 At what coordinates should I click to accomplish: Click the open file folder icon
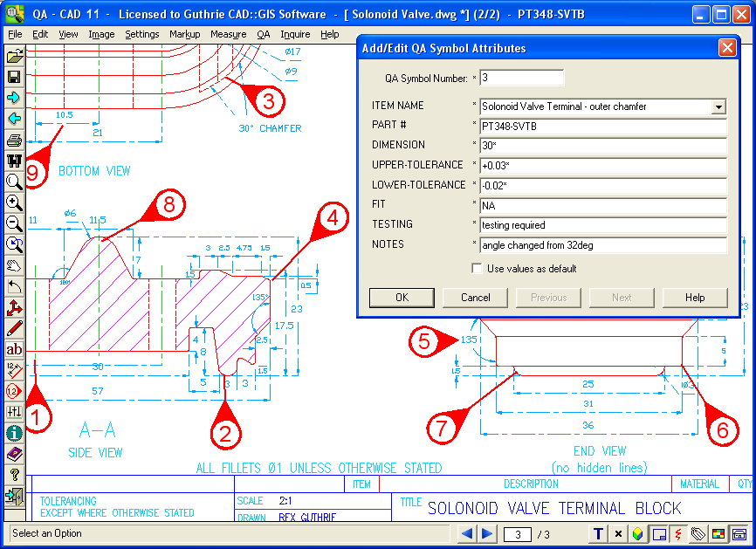(15, 57)
